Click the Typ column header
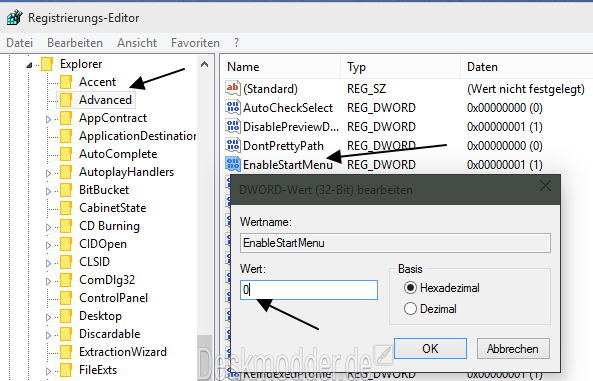The image size is (593, 381). [x=401, y=67]
